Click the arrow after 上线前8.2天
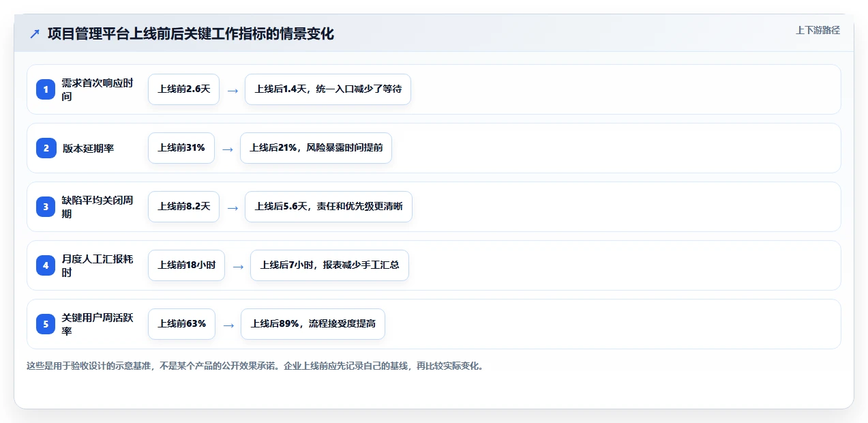Screen dimensions: 868x423 pyautogui.click(x=233, y=207)
